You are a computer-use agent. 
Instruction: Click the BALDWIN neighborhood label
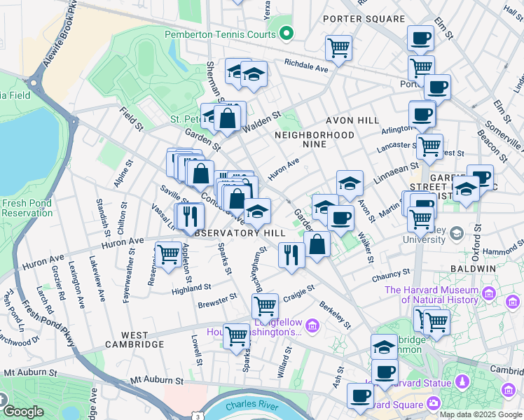coord(473,269)
